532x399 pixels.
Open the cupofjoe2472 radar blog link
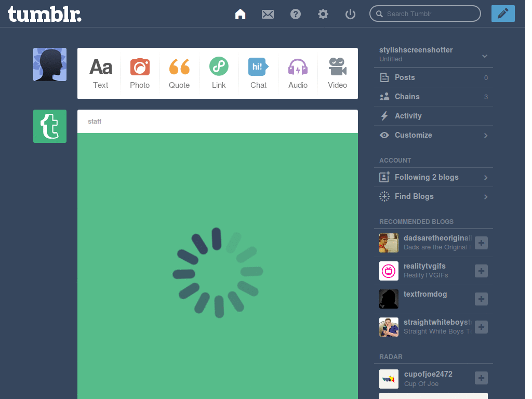click(x=428, y=374)
